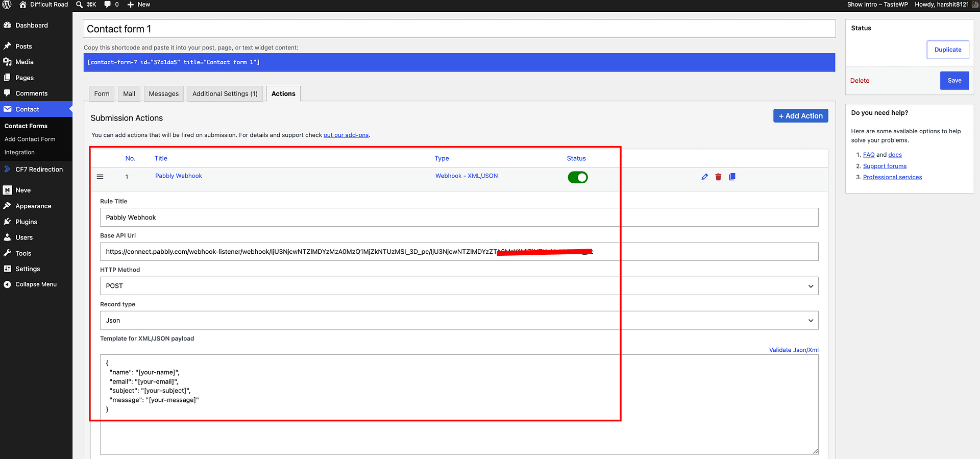Click the plus New icon in admin bar
980x459 pixels.
point(131,5)
